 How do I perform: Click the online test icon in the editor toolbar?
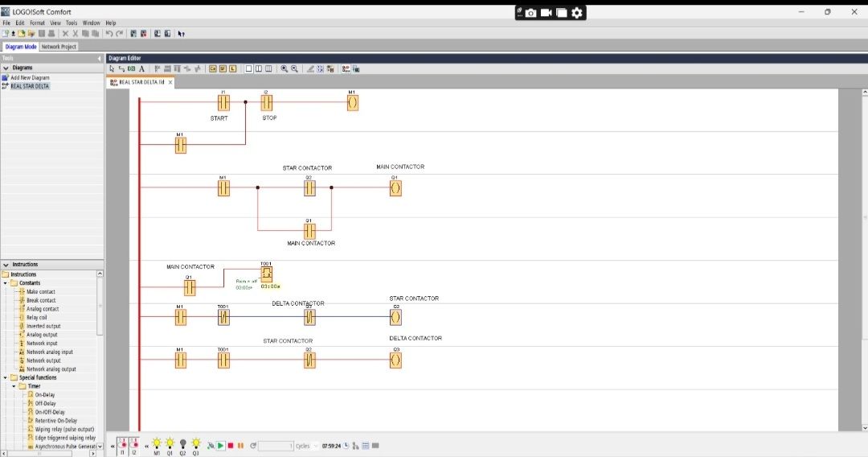(x=356, y=68)
